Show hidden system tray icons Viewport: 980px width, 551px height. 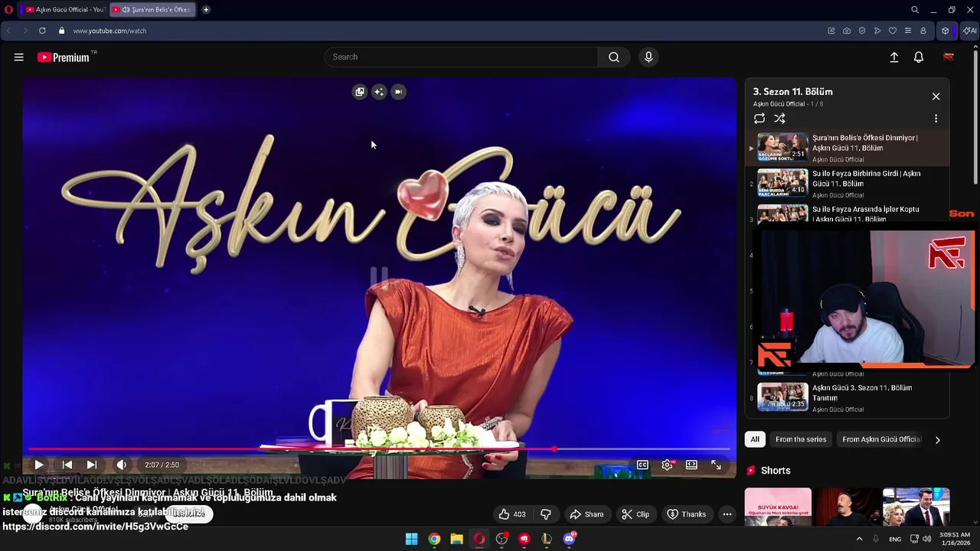(x=859, y=539)
